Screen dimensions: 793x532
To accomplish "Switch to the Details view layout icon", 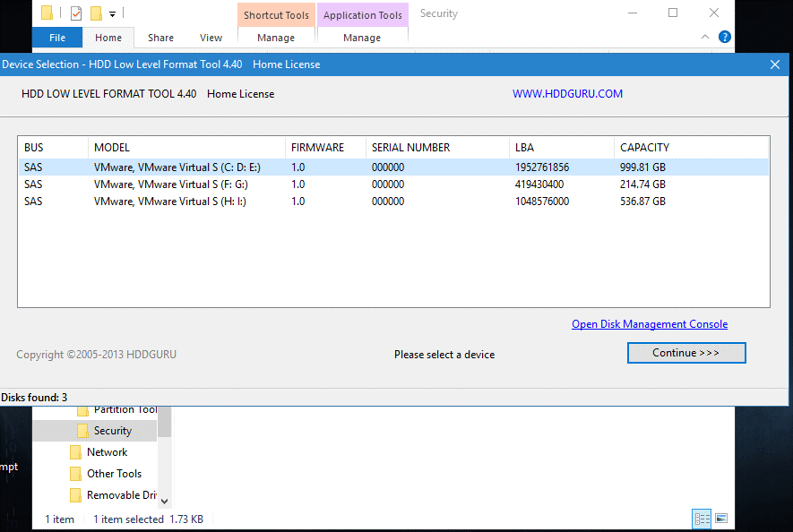I will tap(702, 519).
